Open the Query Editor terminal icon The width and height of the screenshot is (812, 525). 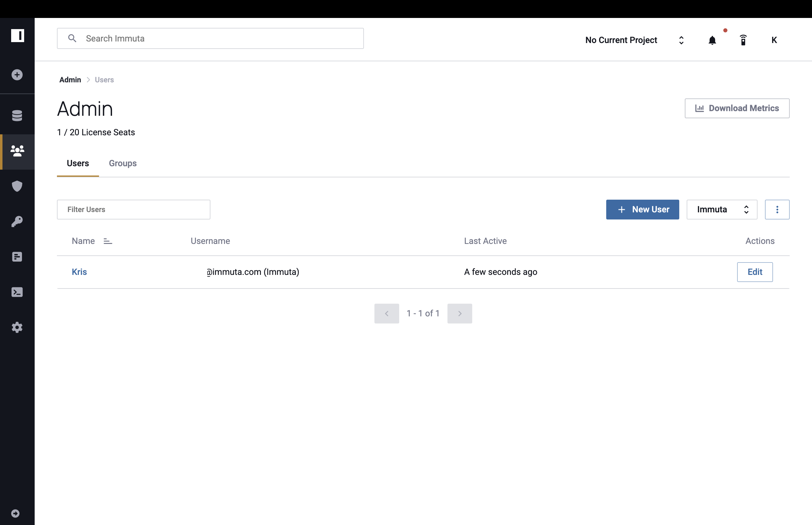17,292
